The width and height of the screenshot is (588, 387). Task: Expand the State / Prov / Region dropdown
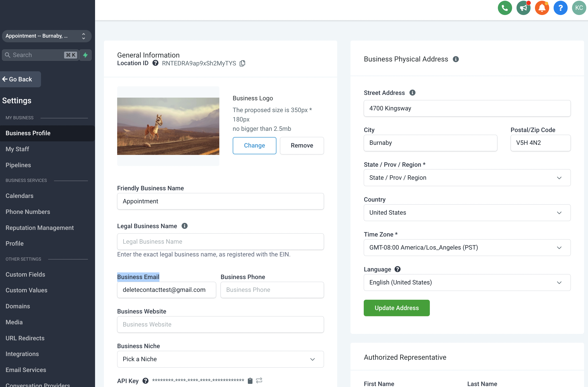[467, 178]
